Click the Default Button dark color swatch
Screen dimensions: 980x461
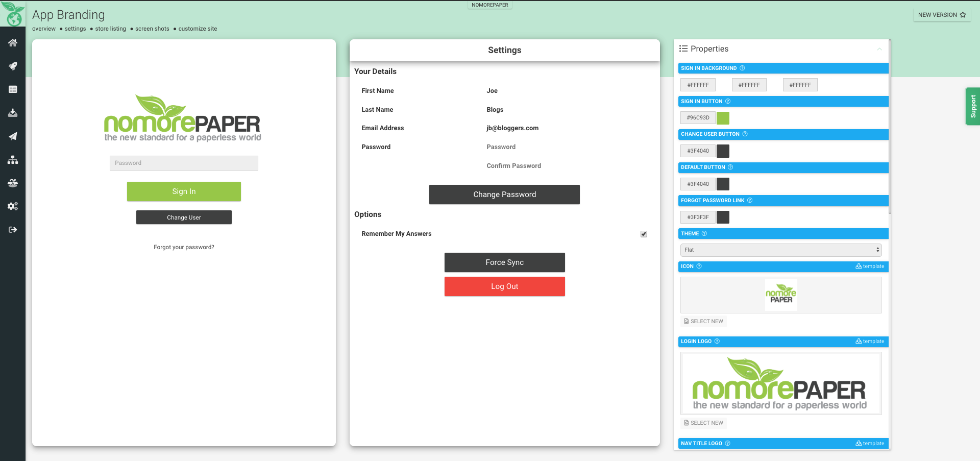(723, 184)
